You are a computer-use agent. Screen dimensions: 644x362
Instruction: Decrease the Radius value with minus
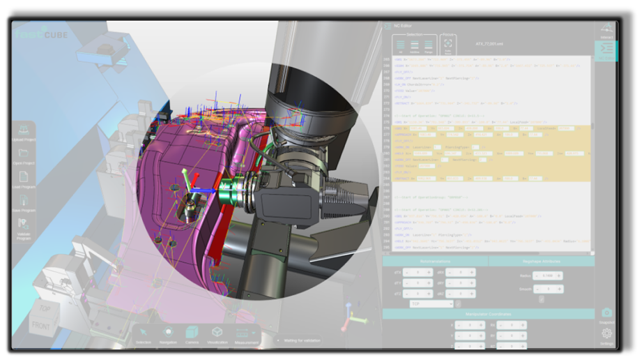coord(537,276)
